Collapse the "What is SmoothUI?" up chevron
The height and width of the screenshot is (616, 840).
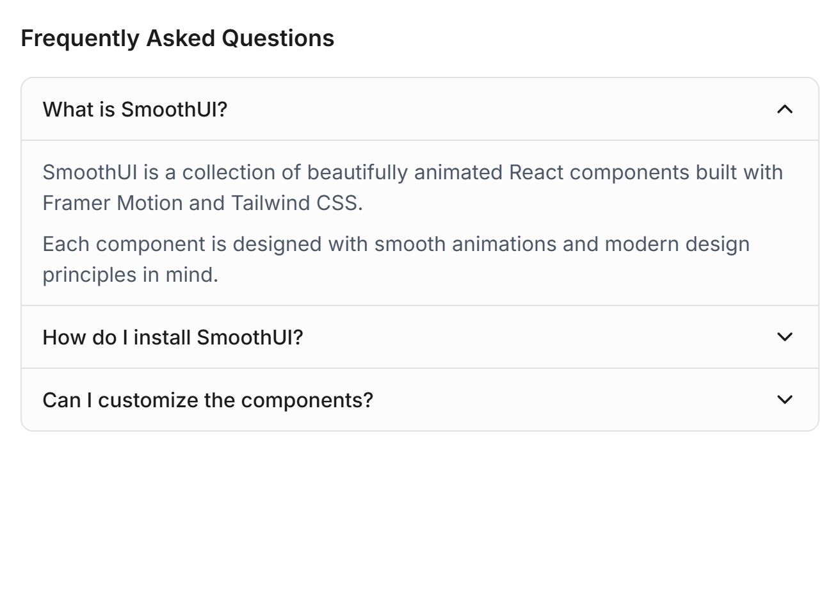click(x=784, y=109)
